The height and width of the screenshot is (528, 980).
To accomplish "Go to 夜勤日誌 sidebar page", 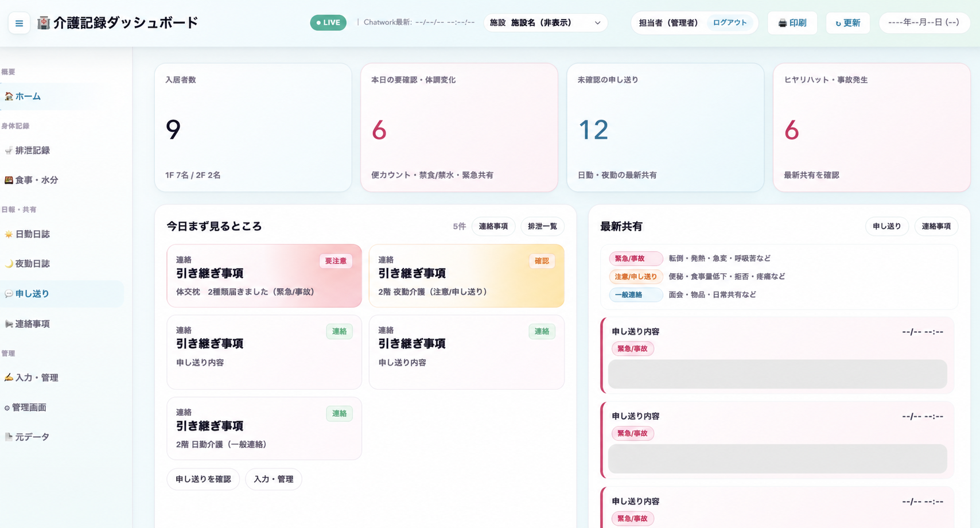I will coord(62,264).
